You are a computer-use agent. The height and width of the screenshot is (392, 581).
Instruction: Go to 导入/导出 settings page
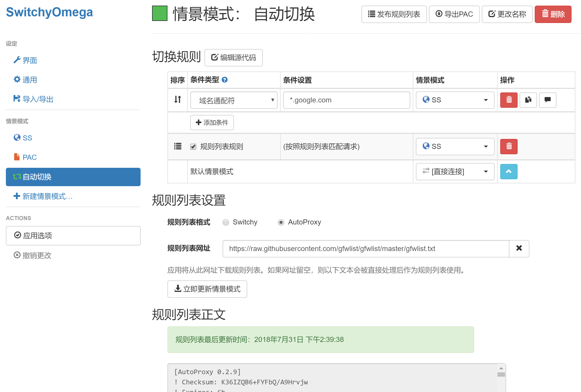click(x=37, y=99)
